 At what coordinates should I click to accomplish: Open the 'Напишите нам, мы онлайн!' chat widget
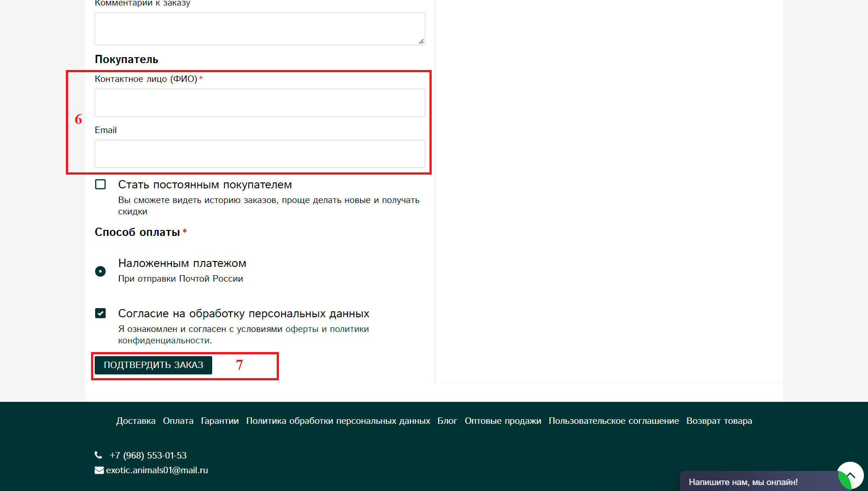click(x=743, y=482)
